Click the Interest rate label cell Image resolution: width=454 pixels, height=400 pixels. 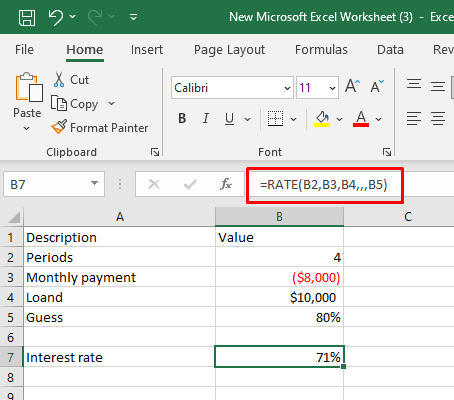120,357
